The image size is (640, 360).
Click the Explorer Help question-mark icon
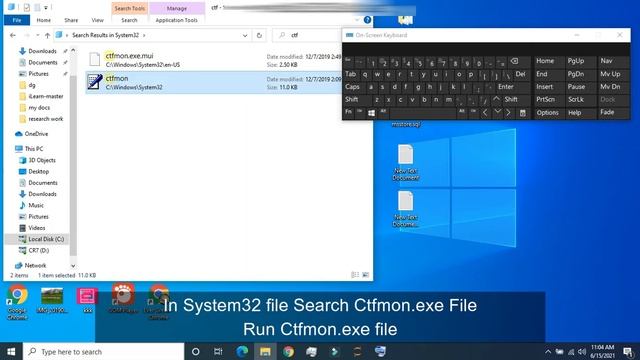pyautogui.click(x=367, y=20)
